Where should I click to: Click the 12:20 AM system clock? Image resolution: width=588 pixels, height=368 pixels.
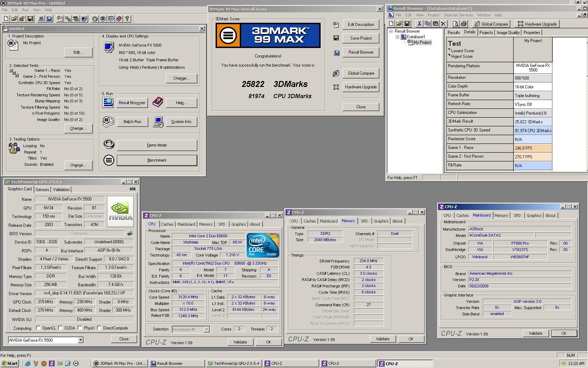[x=576, y=363]
